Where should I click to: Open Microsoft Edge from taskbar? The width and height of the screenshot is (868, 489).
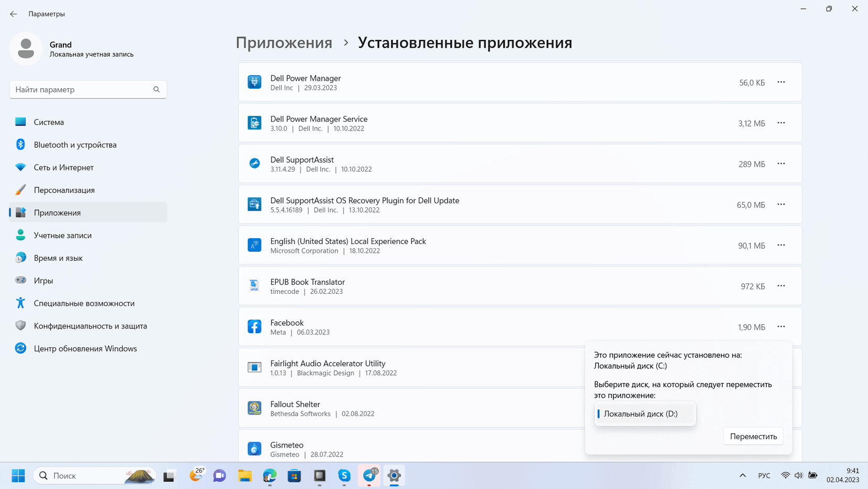pyautogui.click(x=269, y=475)
